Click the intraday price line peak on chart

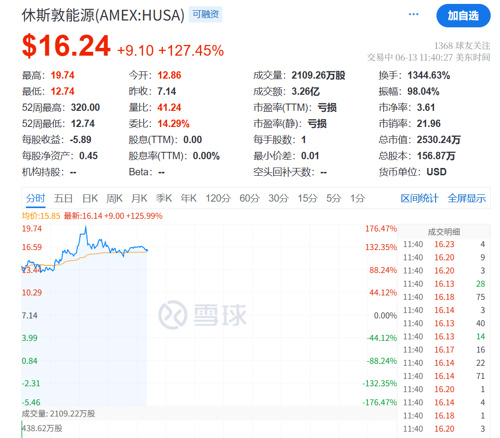point(86,227)
